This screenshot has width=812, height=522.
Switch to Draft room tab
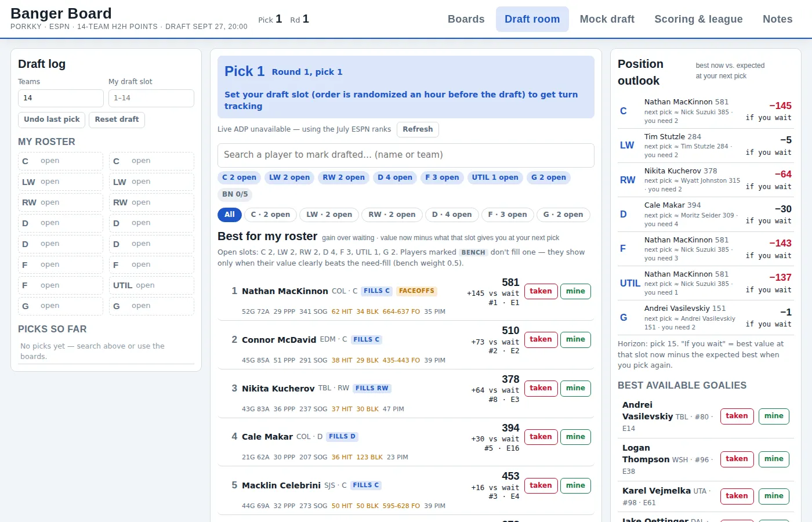(x=532, y=19)
